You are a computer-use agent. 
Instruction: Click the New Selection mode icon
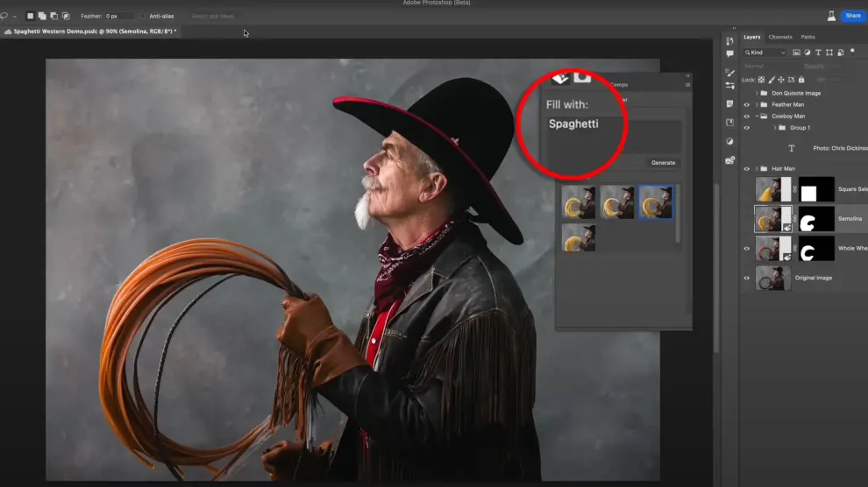tap(31, 16)
